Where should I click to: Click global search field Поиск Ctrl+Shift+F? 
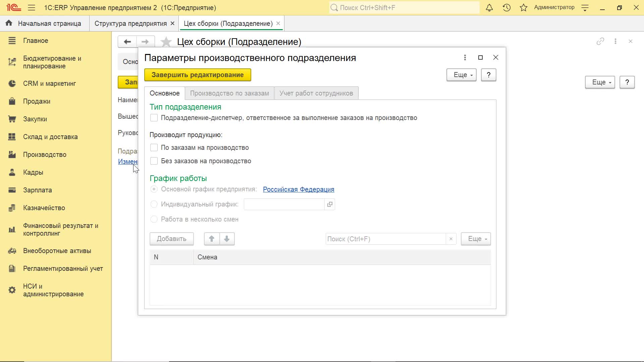click(x=404, y=7)
